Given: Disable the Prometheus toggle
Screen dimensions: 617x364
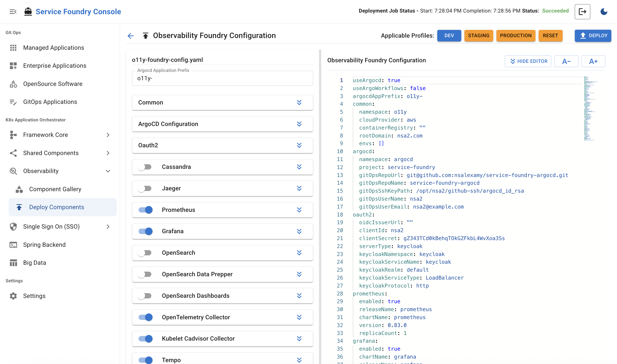Looking at the screenshot, I should pos(145,210).
